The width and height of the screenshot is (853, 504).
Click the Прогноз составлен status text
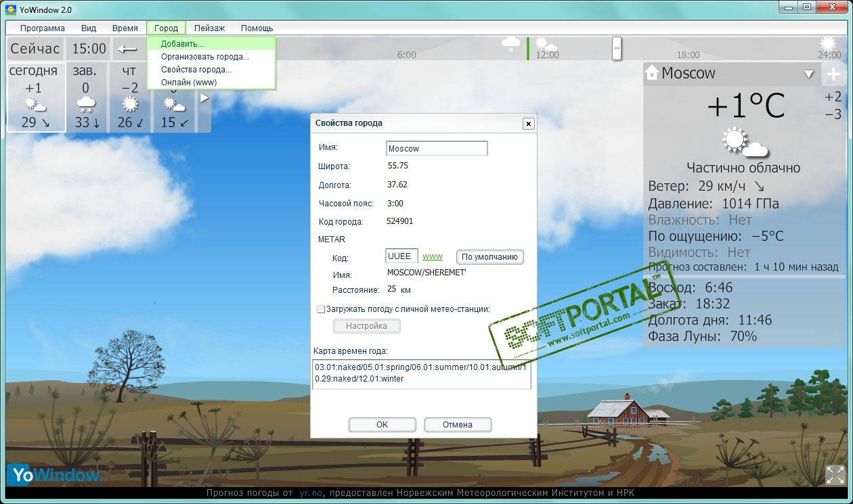(x=743, y=267)
